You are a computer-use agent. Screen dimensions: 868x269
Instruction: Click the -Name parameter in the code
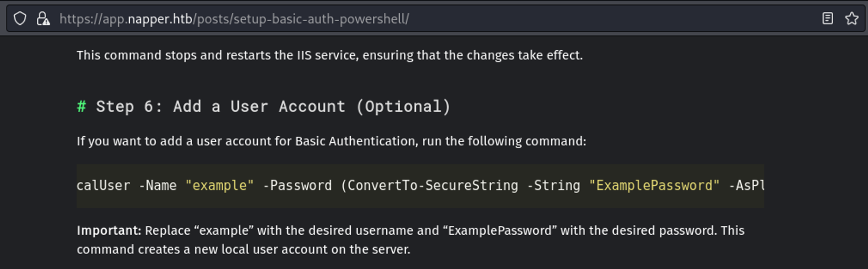click(158, 186)
